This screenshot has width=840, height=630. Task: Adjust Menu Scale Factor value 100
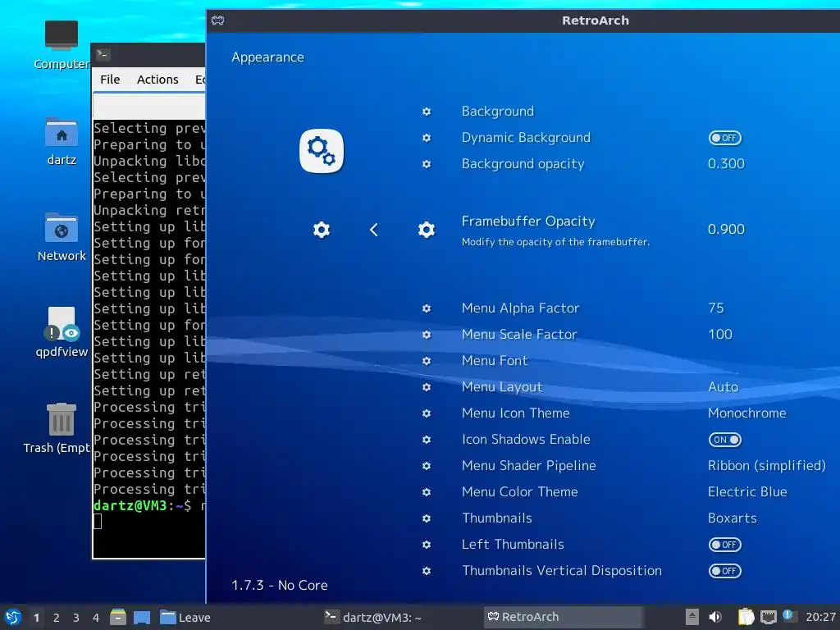(720, 335)
